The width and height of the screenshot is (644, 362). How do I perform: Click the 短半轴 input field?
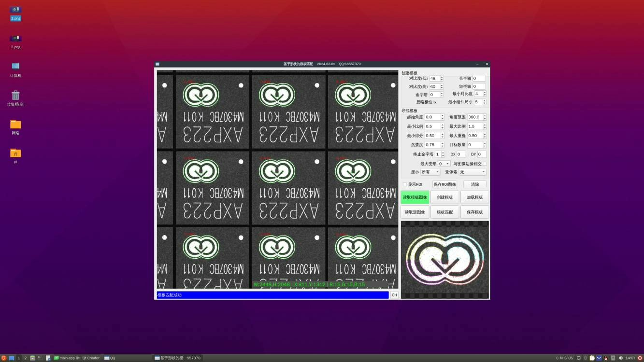[x=479, y=86]
